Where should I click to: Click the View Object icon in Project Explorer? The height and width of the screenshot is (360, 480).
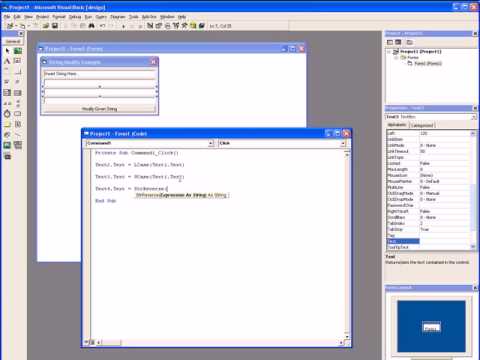tap(398, 42)
